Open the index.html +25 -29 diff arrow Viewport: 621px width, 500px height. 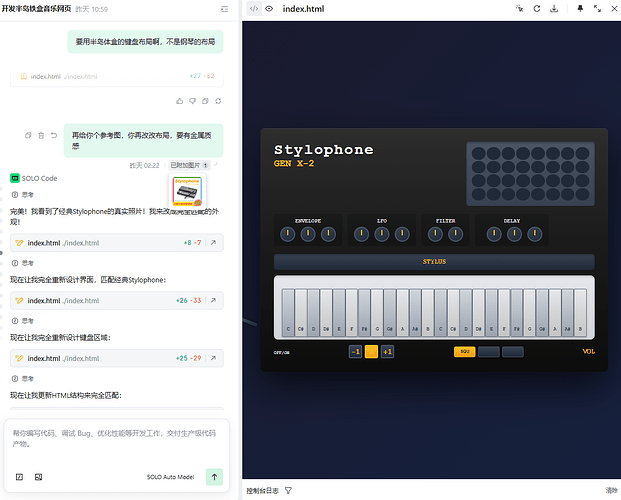[x=213, y=358]
